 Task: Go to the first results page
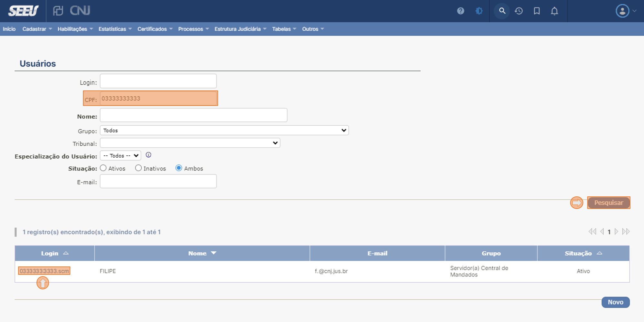tap(592, 232)
